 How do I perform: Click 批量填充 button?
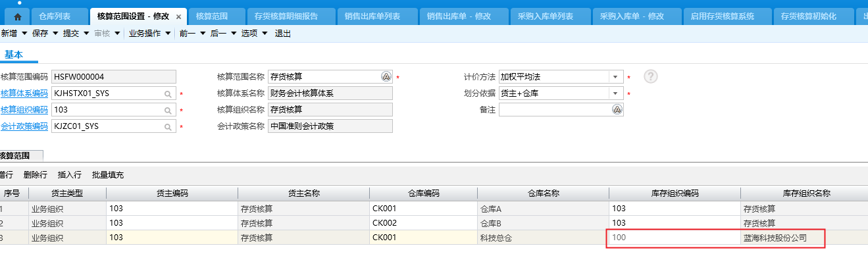click(x=108, y=175)
